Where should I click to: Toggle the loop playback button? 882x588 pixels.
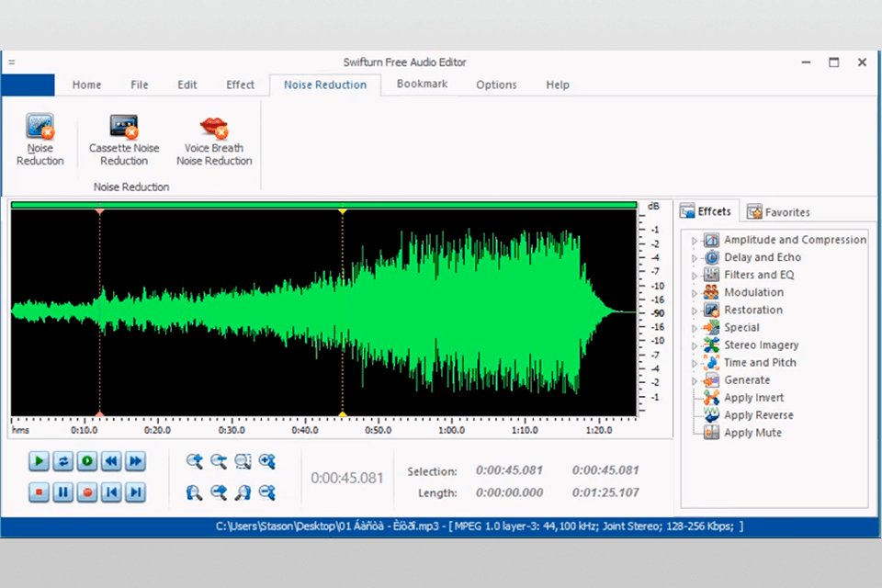tap(62, 461)
